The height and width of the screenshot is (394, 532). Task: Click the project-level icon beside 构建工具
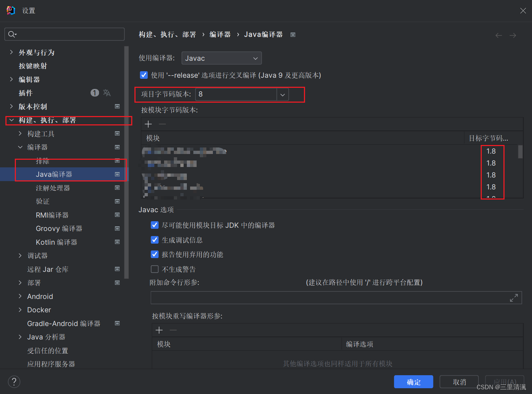point(117,133)
